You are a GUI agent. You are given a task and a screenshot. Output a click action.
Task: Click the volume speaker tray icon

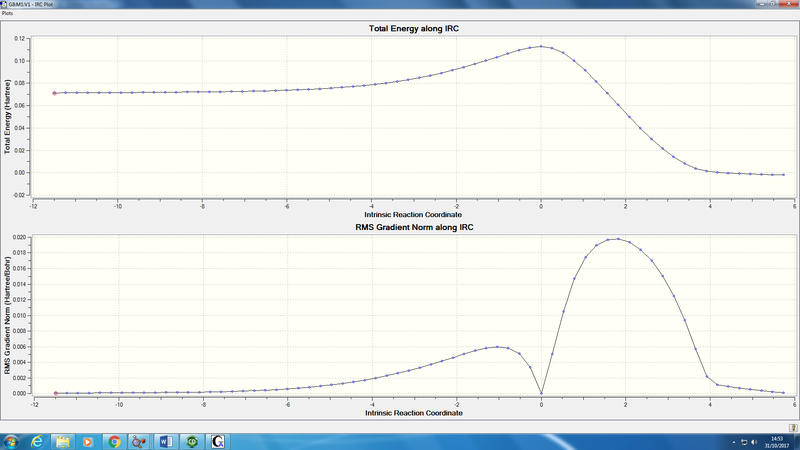[x=754, y=442]
